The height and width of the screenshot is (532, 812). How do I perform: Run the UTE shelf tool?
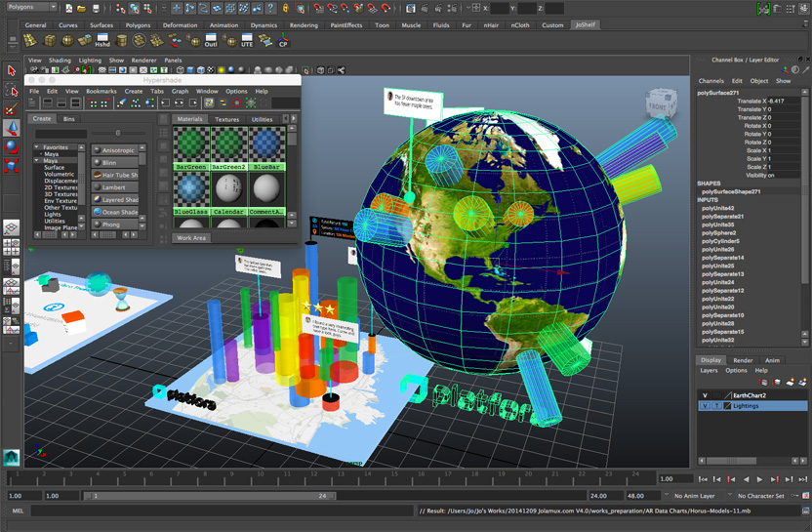247,41
